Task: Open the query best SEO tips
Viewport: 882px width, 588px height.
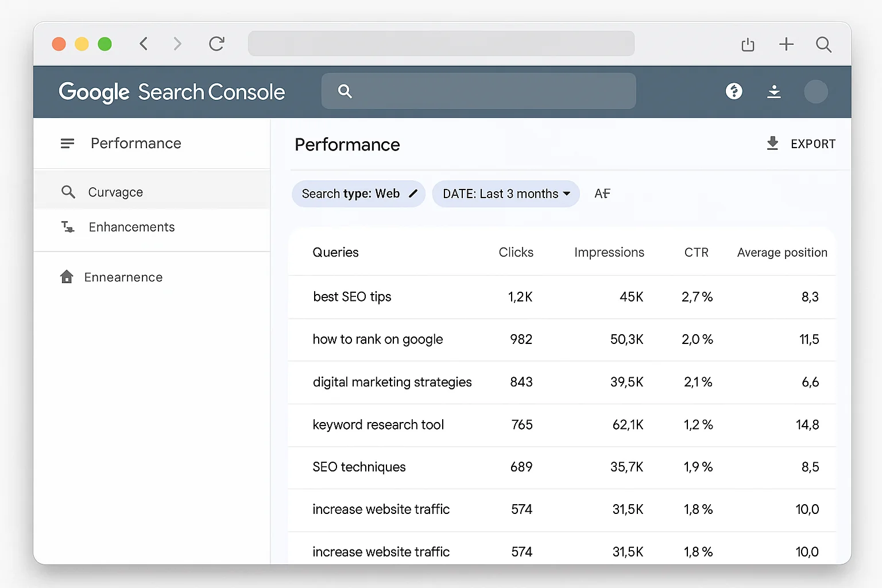Action: point(352,296)
